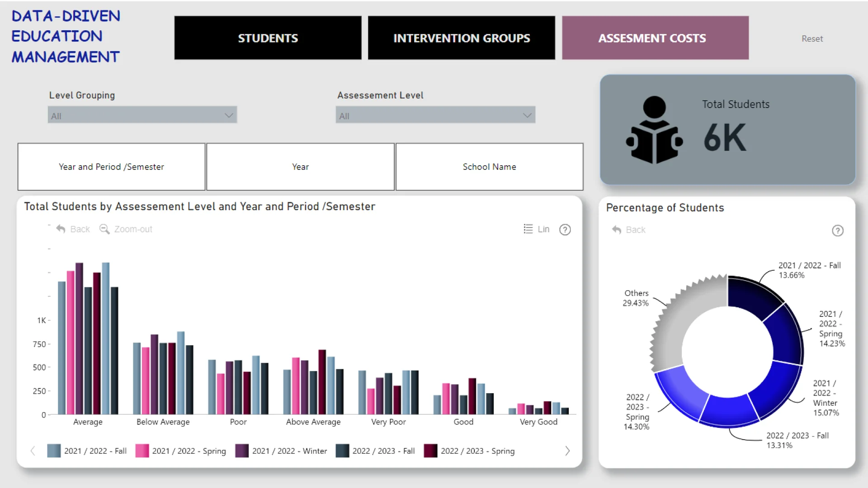Select the School Name view button
The image size is (868, 488).
coord(489,167)
